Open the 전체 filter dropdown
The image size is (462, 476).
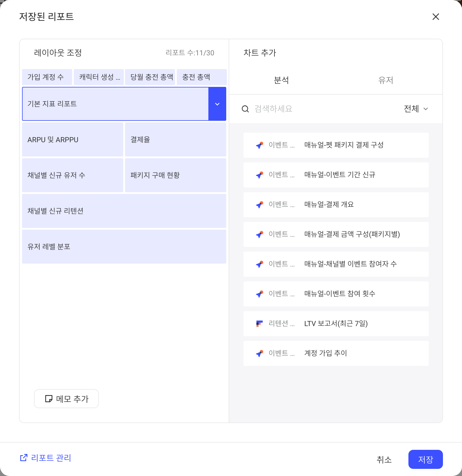point(416,109)
